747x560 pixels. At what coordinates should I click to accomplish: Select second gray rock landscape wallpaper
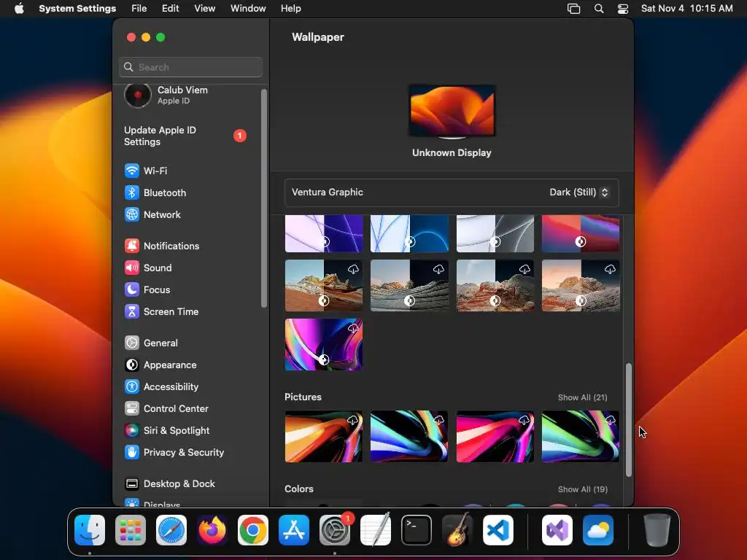click(x=409, y=285)
